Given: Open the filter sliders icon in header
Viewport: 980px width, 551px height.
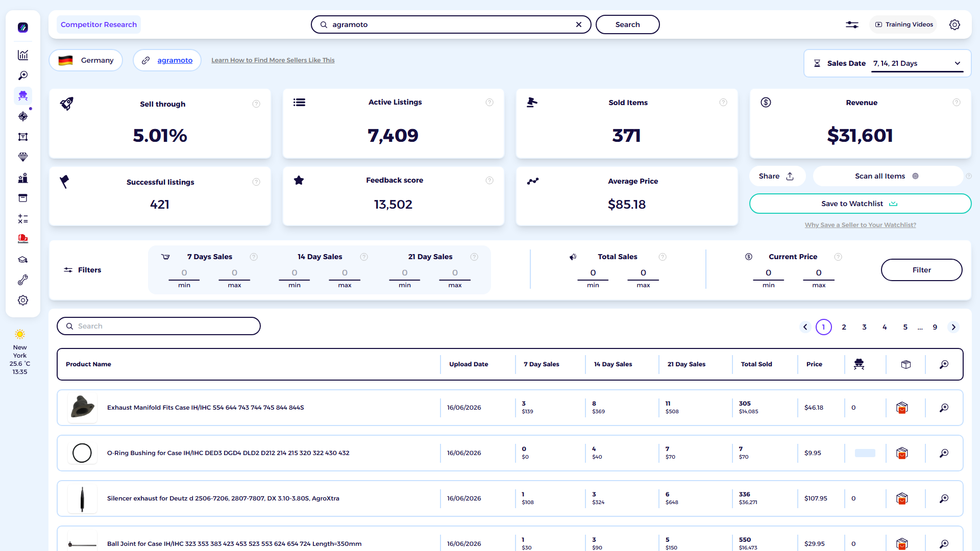Looking at the screenshot, I should click(x=852, y=24).
